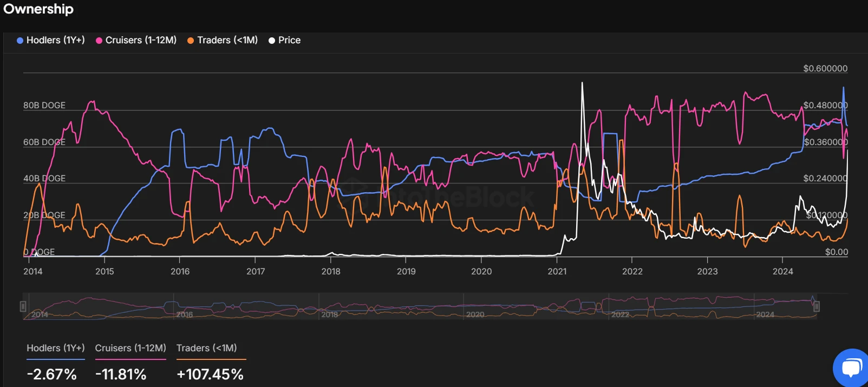Select the Hodlers (1Y+) summary tab
The image size is (868, 387).
coord(56,348)
